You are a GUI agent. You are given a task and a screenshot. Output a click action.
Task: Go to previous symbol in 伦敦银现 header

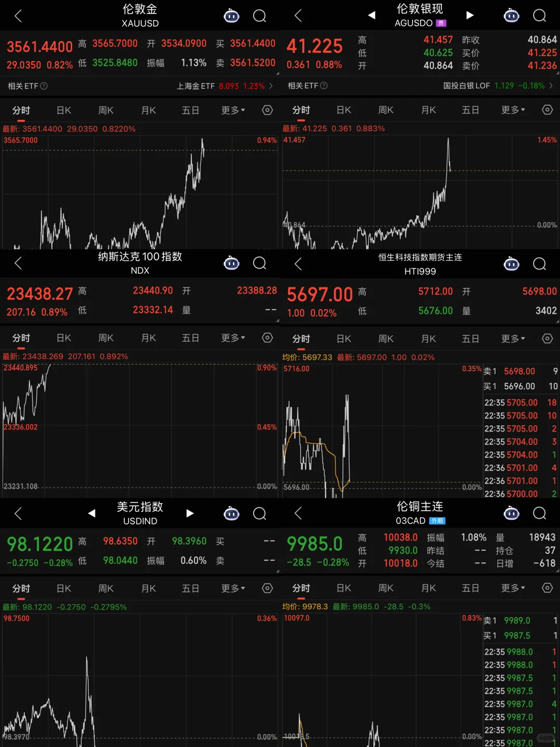[371, 15]
